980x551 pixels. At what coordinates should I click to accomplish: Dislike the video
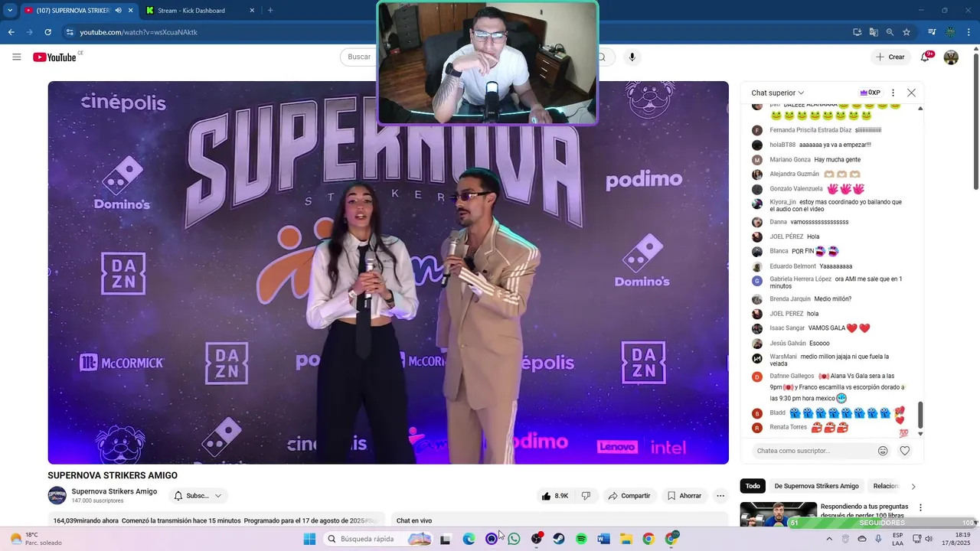586,496
